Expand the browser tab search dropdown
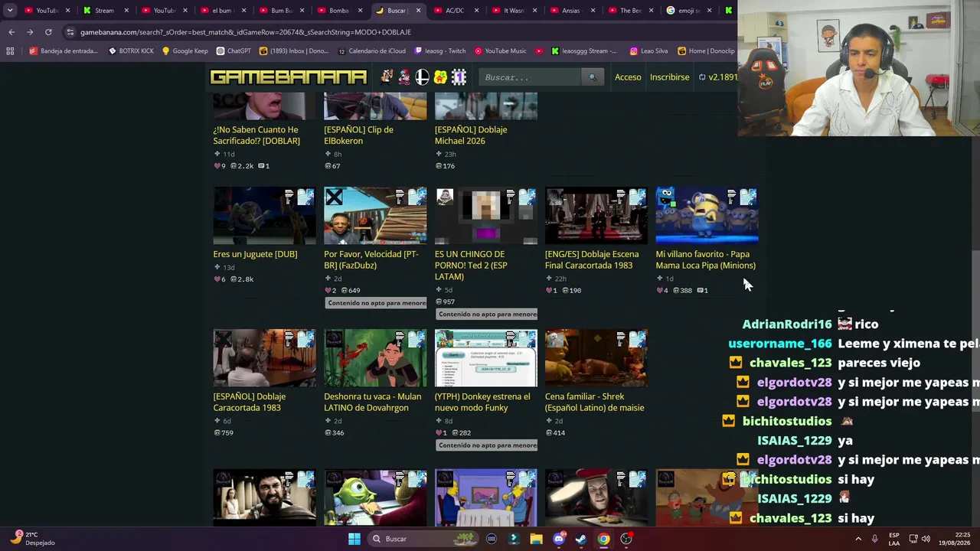The width and height of the screenshot is (980, 551). click(x=10, y=11)
